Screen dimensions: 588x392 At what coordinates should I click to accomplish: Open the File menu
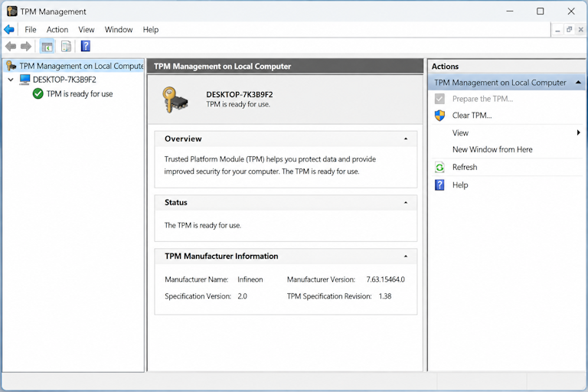pyautogui.click(x=31, y=30)
